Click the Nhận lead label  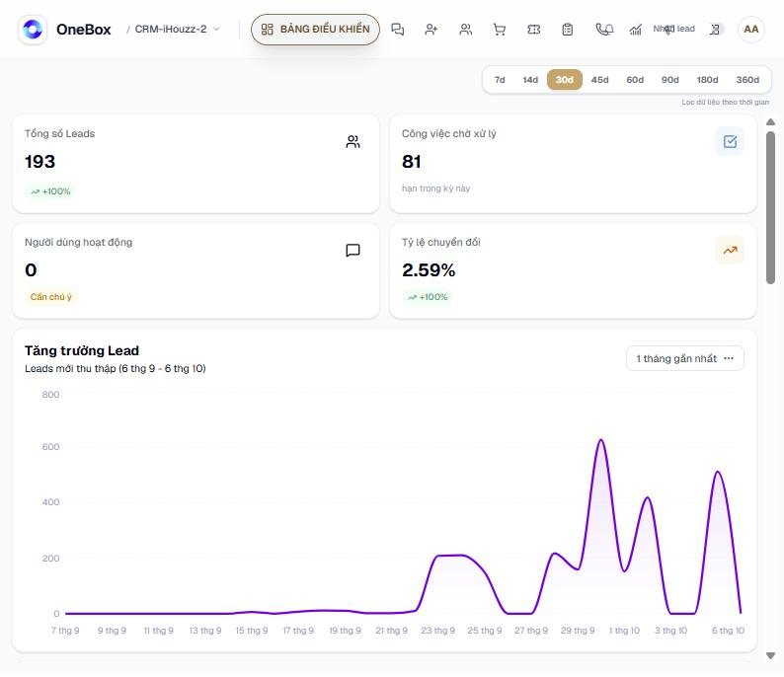coord(673,29)
